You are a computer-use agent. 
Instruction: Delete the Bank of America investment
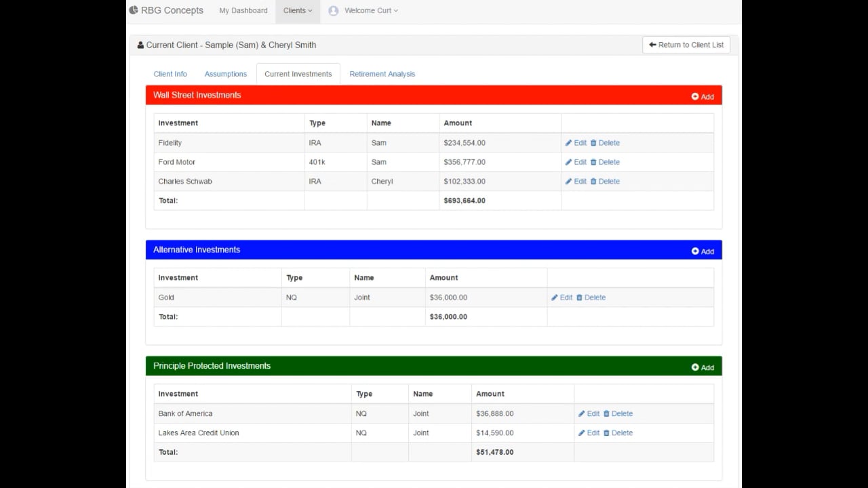618,414
